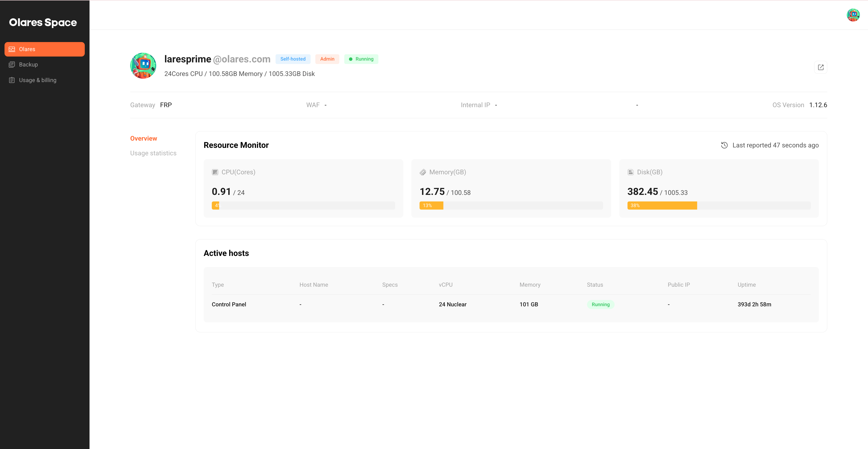Click the Resource Monitor heading

tap(236, 145)
